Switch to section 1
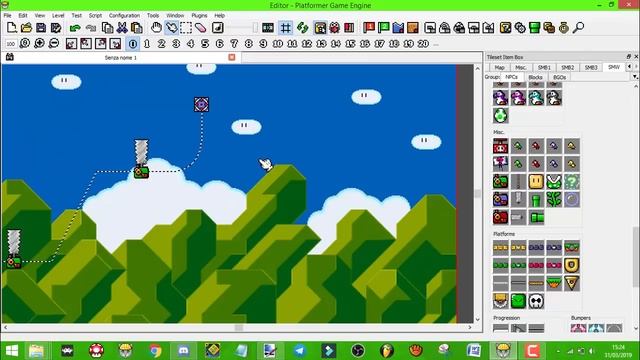 tap(147, 44)
